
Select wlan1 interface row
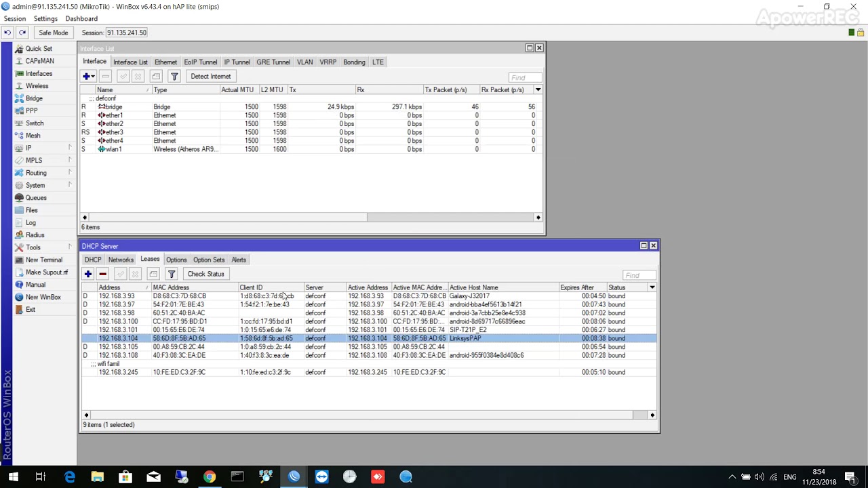[312, 149]
